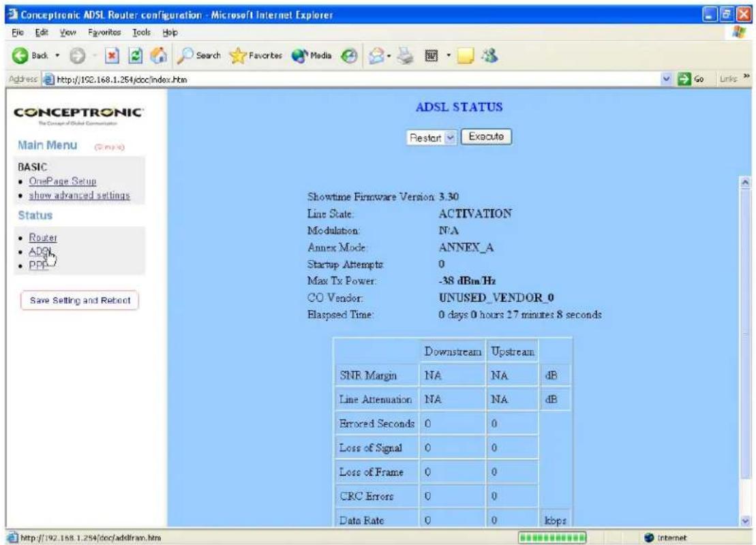Click the CRC Errors row label
The image size is (756, 545).
(x=367, y=496)
